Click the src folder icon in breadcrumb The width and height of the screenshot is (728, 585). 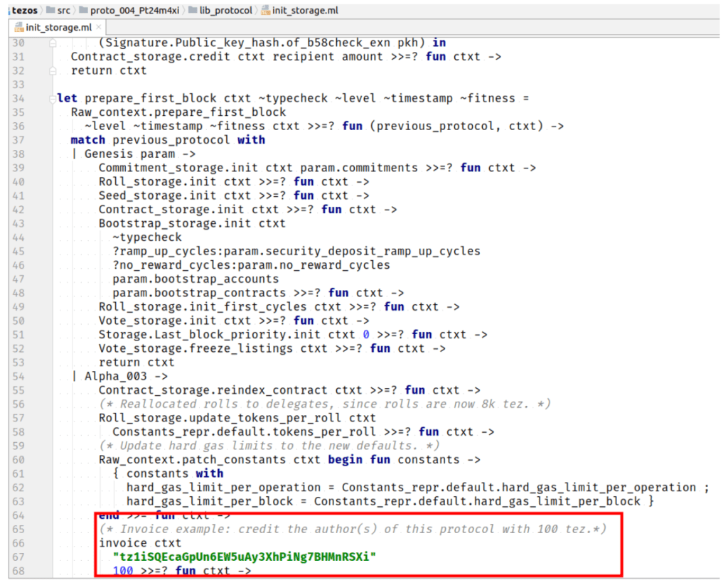pos(51,11)
